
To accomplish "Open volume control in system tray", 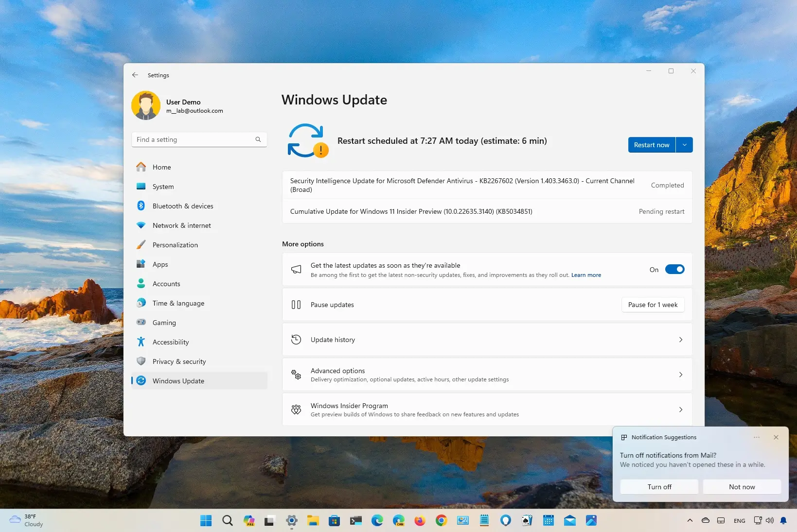I will coord(770,520).
